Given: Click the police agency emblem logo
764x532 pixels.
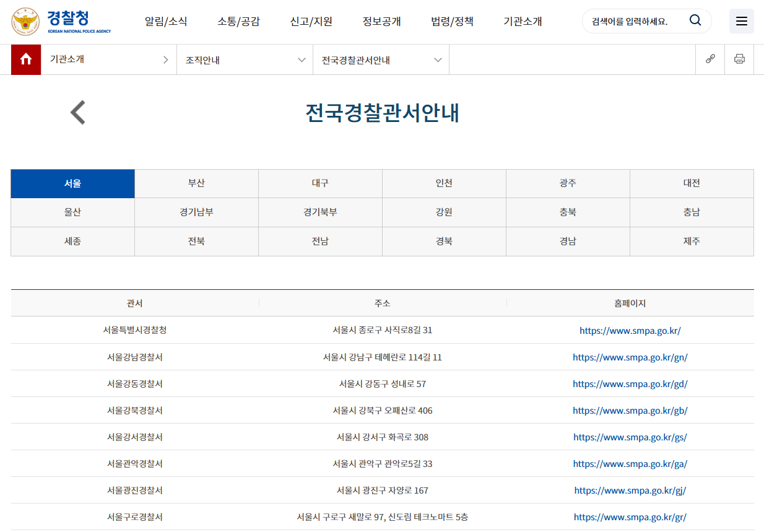Looking at the screenshot, I should click(24, 20).
